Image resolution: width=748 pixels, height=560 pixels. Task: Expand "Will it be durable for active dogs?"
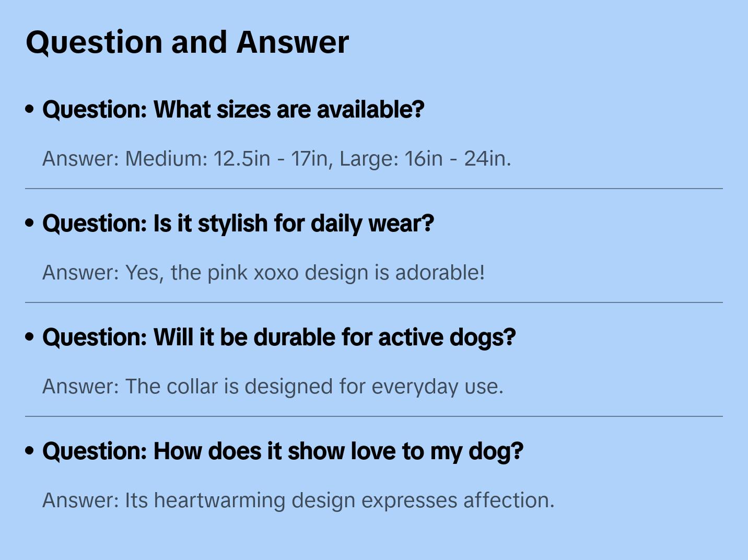pos(279,337)
